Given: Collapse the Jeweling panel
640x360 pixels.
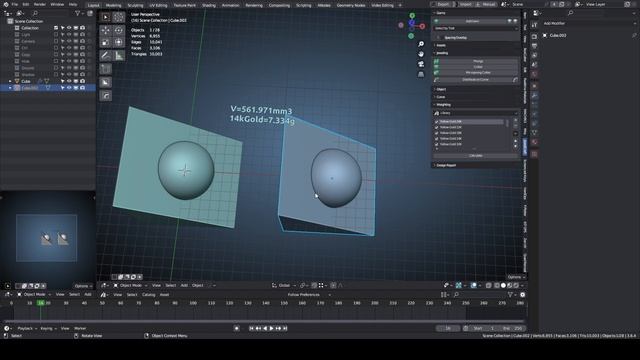Looking at the screenshot, I should (441, 53).
